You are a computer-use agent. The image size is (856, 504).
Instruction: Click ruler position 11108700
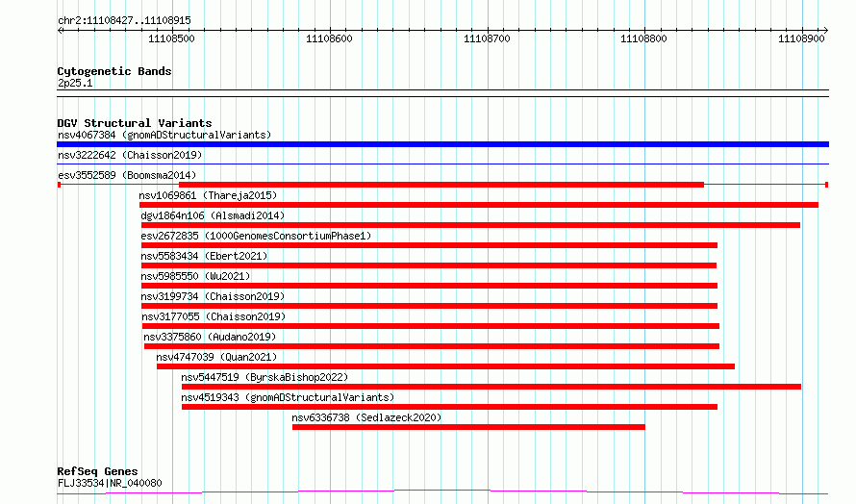click(487, 38)
